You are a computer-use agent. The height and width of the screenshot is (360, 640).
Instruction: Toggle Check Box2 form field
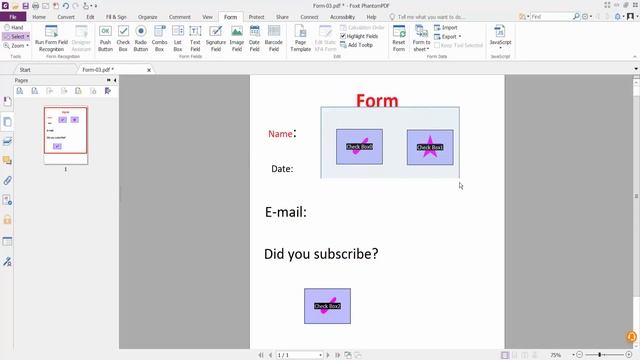tap(327, 306)
